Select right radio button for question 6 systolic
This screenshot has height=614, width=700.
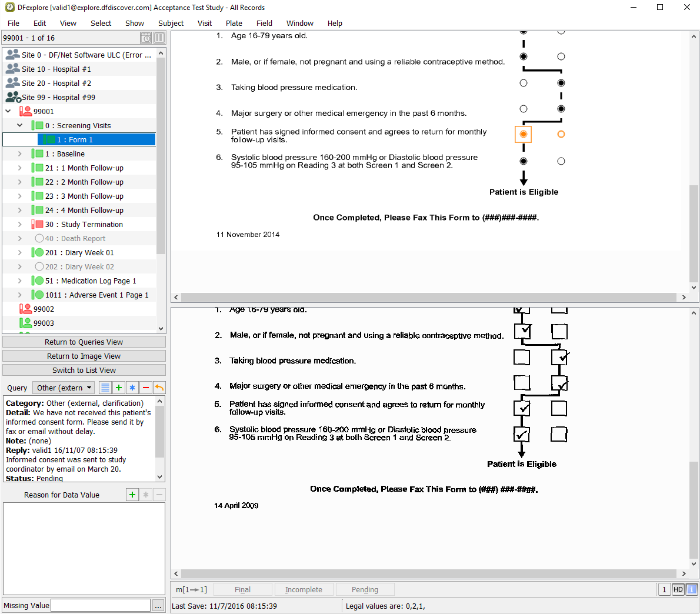pyautogui.click(x=561, y=161)
